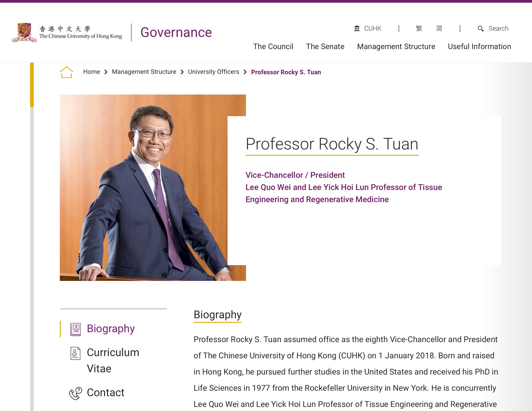Click the CUHK crest logo
Screen dimensions: 532x411
tap(24, 32)
